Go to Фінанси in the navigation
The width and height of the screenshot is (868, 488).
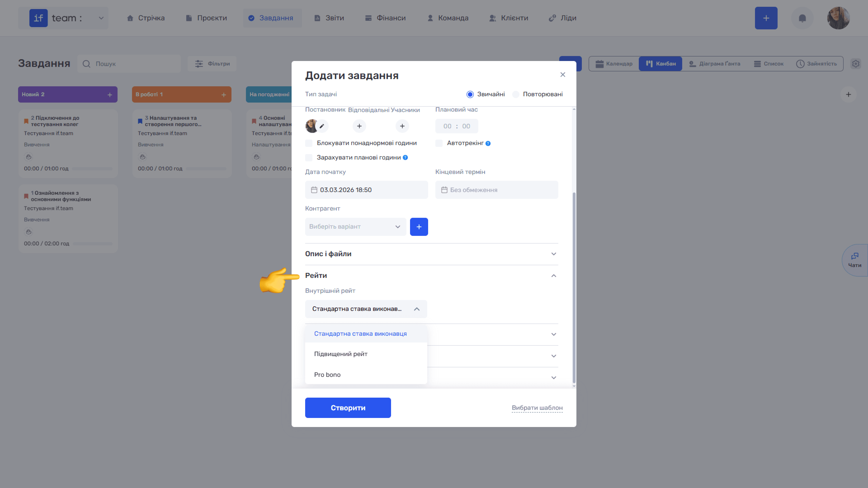(x=385, y=18)
